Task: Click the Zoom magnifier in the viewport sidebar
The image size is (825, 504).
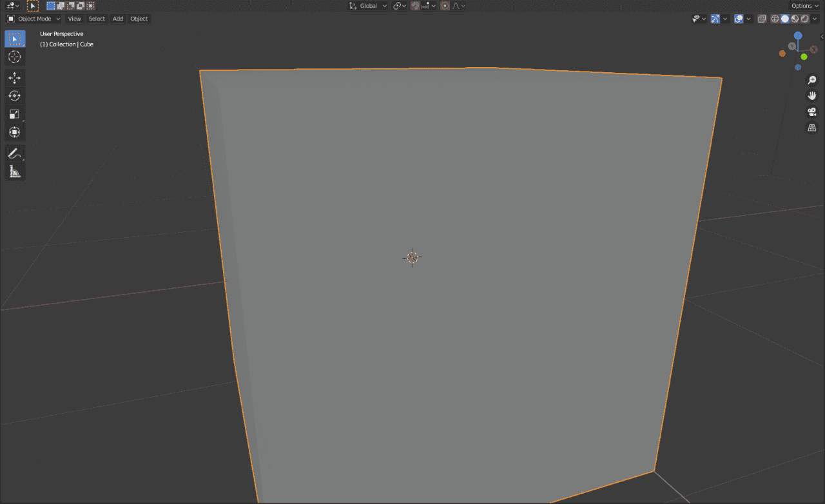Action: 811,79
